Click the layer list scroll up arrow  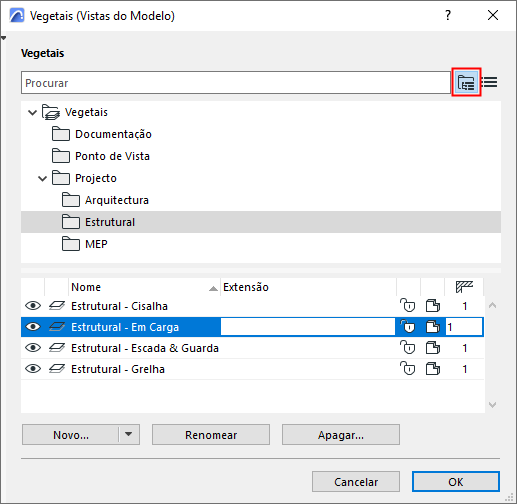coord(492,305)
